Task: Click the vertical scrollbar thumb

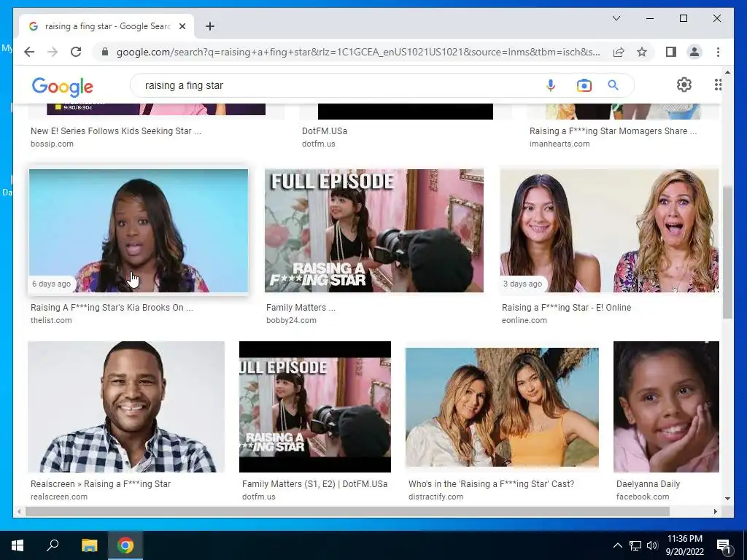Action: (727, 252)
